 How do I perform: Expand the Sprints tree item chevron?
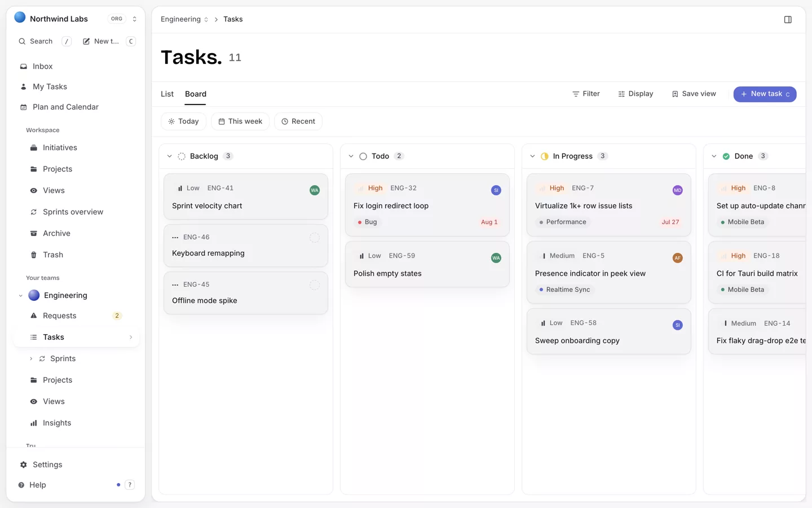31,359
